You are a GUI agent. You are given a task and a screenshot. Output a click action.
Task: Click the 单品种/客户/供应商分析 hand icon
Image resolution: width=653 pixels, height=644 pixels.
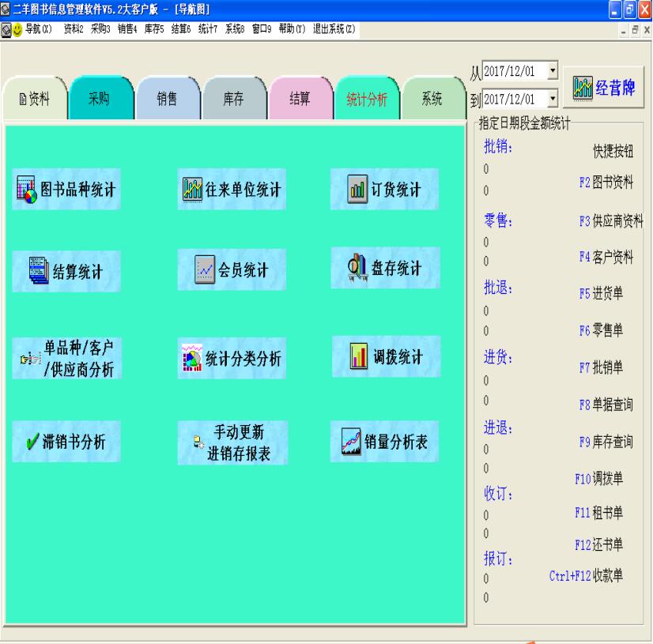[x=31, y=358]
